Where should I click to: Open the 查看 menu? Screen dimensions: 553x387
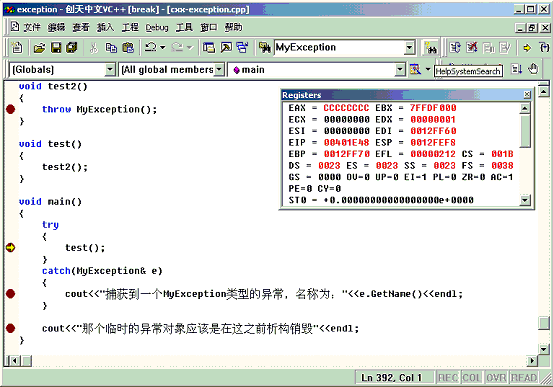tap(81, 27)
